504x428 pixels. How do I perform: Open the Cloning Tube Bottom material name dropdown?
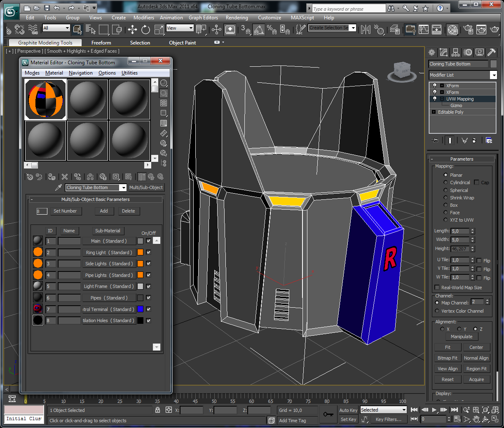(x=123, y=188)
